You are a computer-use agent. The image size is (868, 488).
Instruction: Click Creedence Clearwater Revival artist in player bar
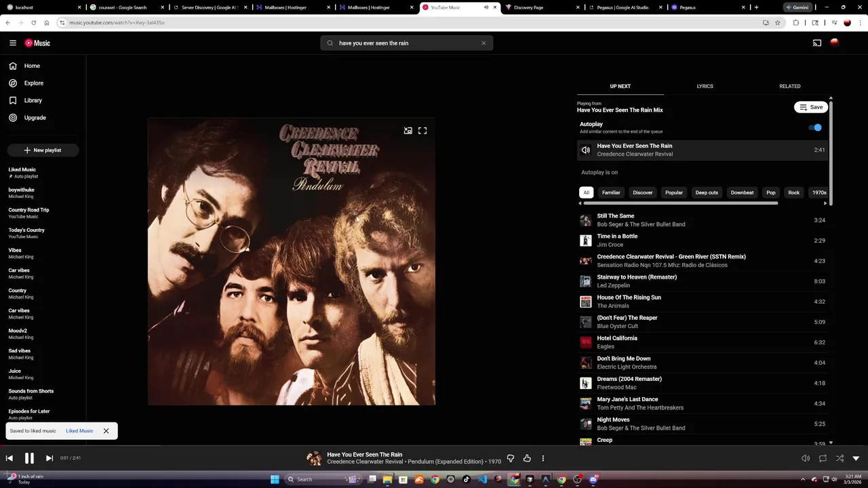[366, 462]
